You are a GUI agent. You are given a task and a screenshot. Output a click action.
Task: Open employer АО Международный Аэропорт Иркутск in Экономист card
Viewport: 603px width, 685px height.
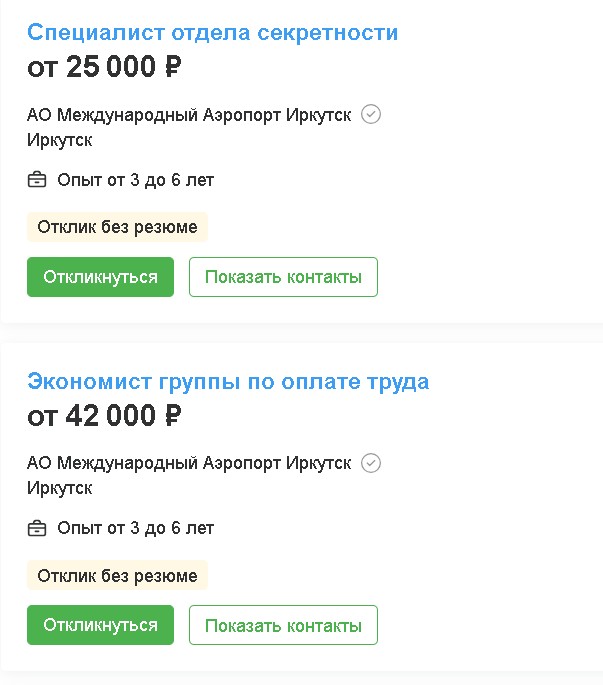pos(189,463)
